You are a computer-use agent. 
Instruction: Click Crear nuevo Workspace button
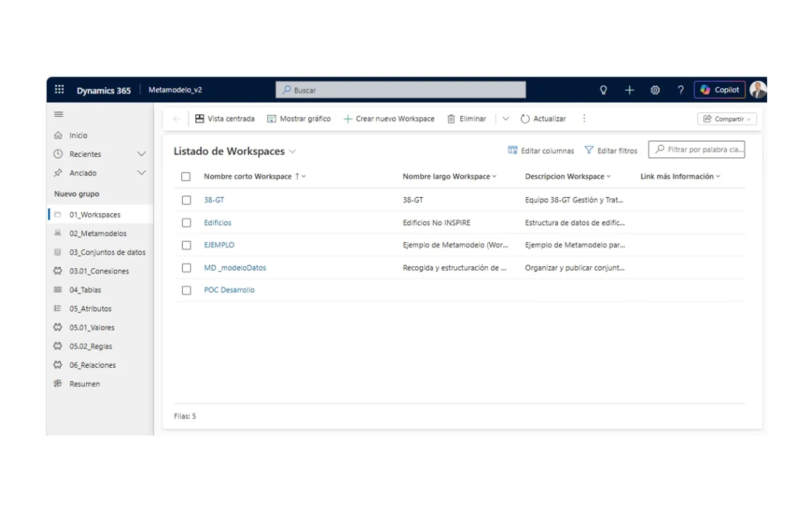pos(389,119)
